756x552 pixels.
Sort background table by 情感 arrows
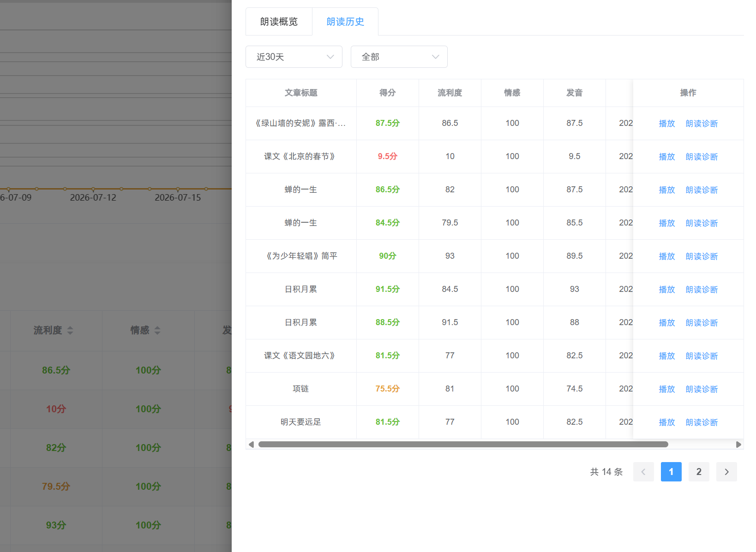pos(157,330)
